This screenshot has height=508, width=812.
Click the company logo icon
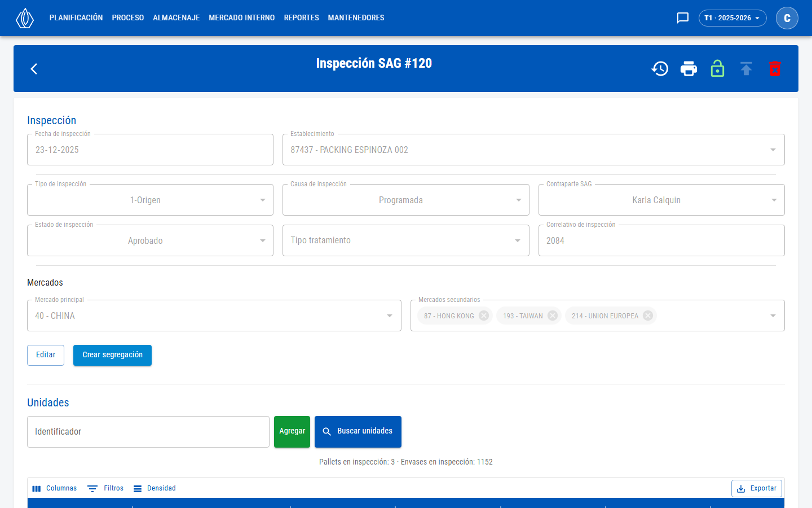point(25,18)
